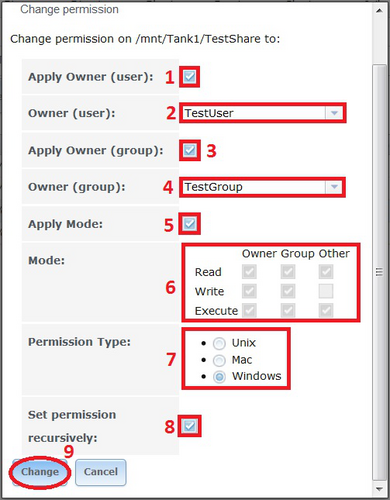Click the vertical scrollbar thumb
390x500 pixels.
point(379,273)
